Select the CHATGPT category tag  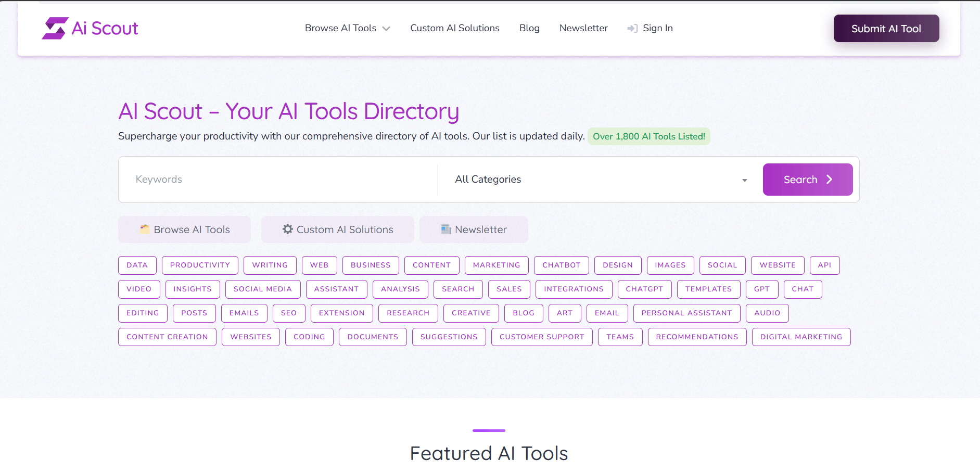pyautogui.click(x=645, y=289)
